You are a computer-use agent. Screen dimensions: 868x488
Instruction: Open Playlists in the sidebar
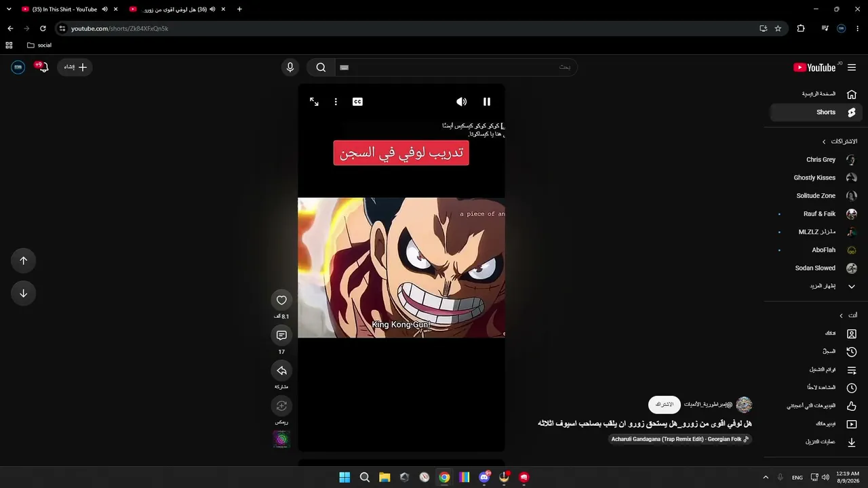point(816,370)
